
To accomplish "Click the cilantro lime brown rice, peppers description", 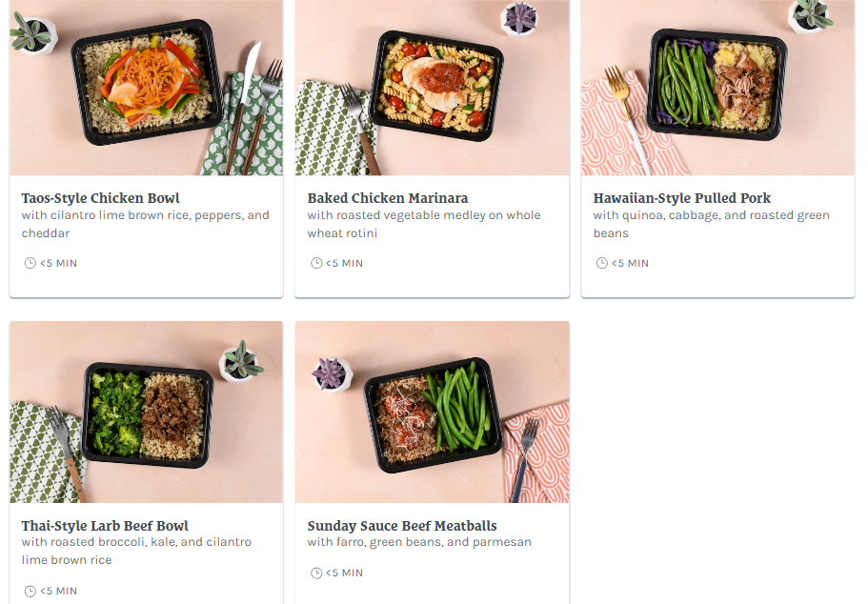I will coord(146,224).
